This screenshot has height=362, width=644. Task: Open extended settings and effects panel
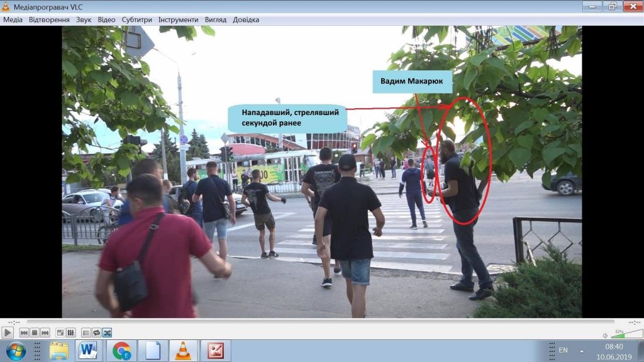[71, 332]
